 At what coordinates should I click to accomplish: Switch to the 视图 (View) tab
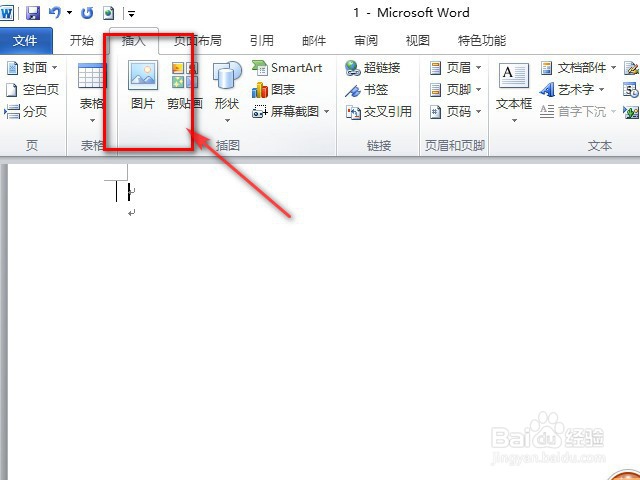[x=418, y=40]
